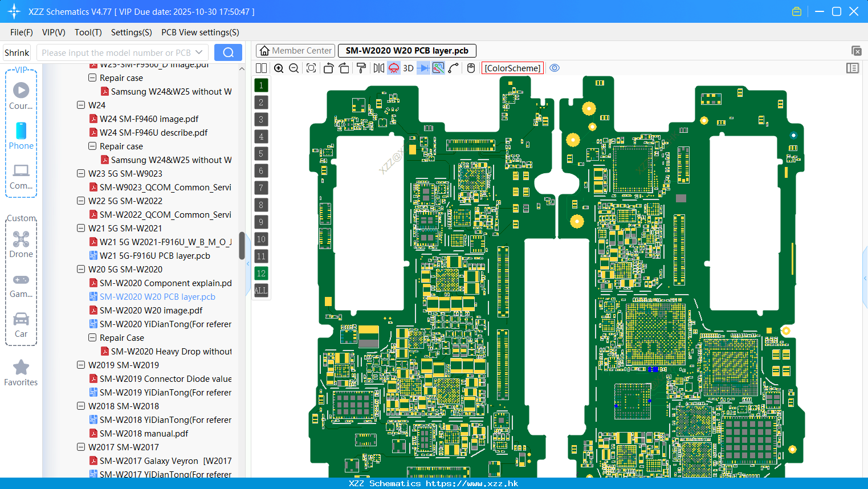
Task: Click the model number search field
Action: click(x=116, y=52)
